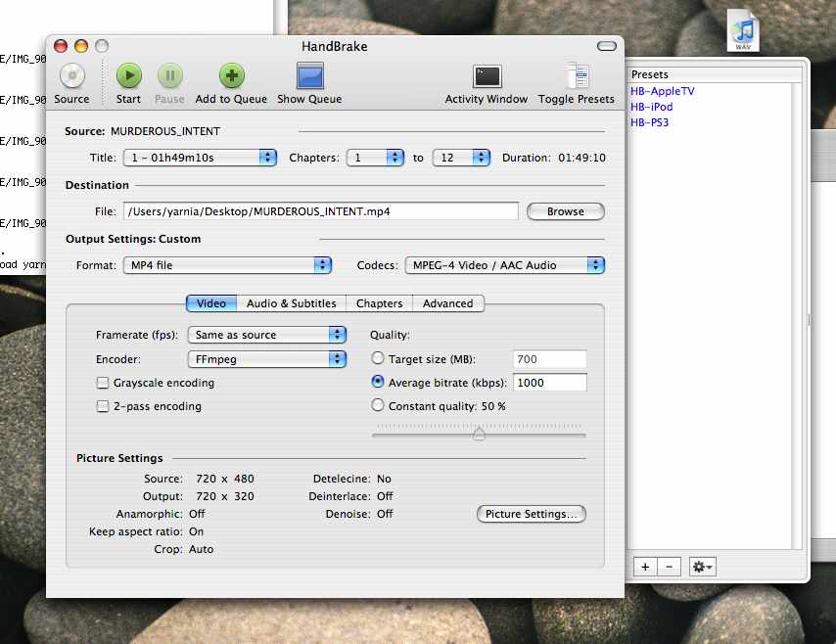Enable Grayscale encoding checkbox

click(103, 383)
